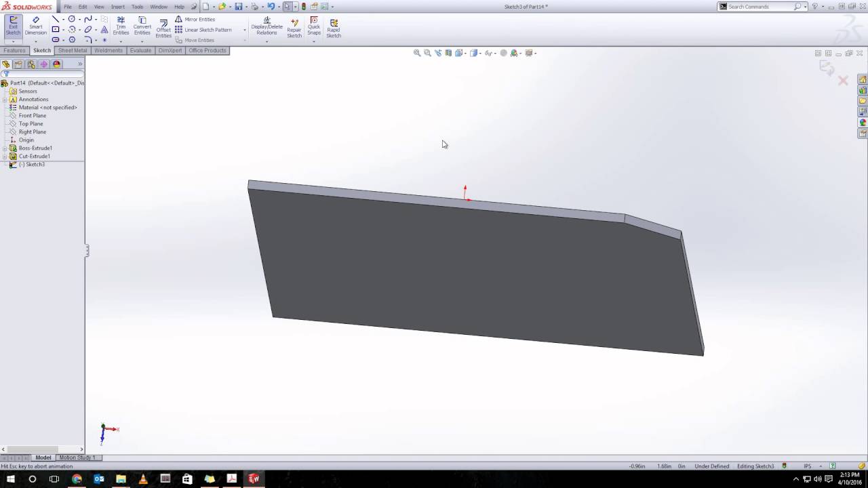
Task: Click Repair Sketch
Action: click(294, 28)
